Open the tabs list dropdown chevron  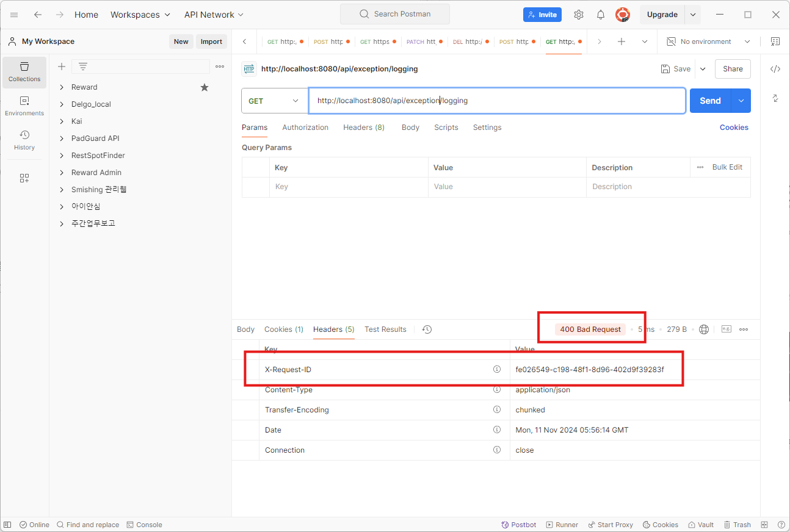[x=645, y=41]
